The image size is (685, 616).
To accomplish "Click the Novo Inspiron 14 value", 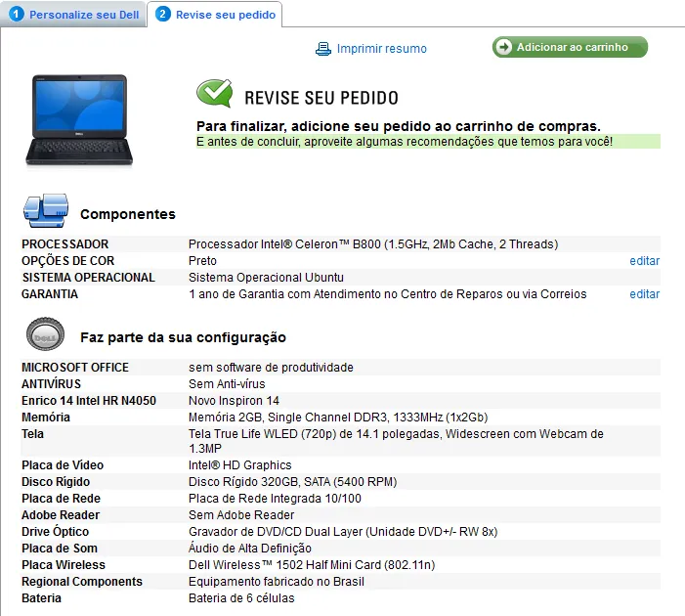I will [x=234, y=401].
